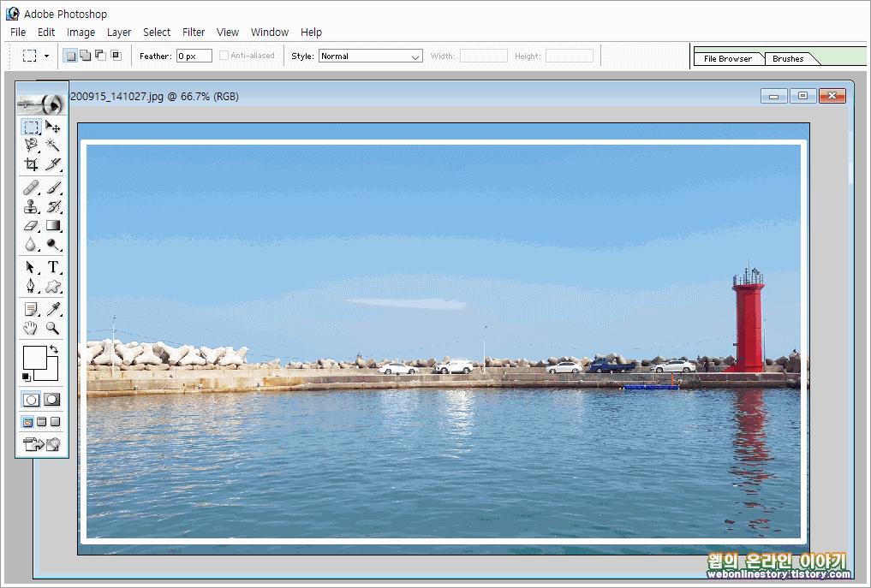Viewport: 871px width, 588px height.
Task: Open the View menu
Action: pyautogui.click(x=228, y=33)
